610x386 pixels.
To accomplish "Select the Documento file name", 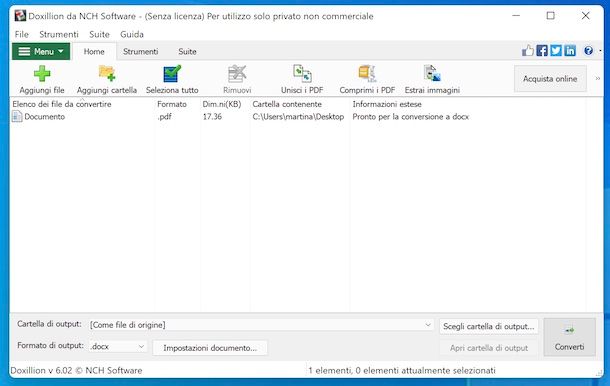I will point(45,116).
